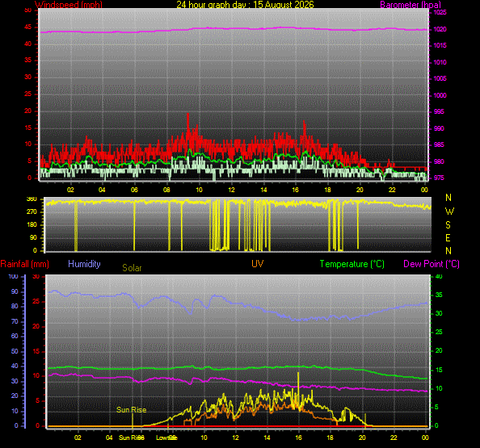Click the 14 hour label under the lower chart
The image size is (480, 448).
point(267,438)
